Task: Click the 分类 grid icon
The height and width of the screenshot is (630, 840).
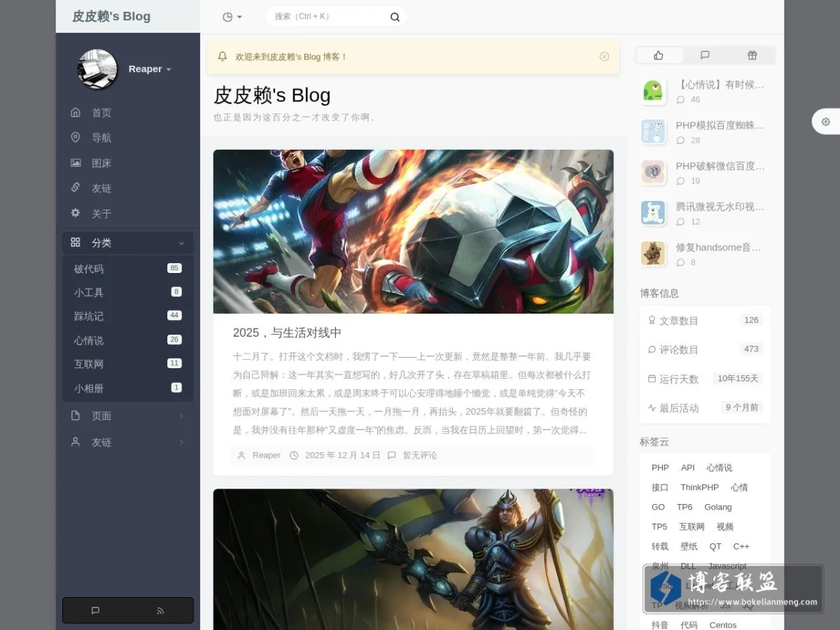Action: [x=76, y=242]
